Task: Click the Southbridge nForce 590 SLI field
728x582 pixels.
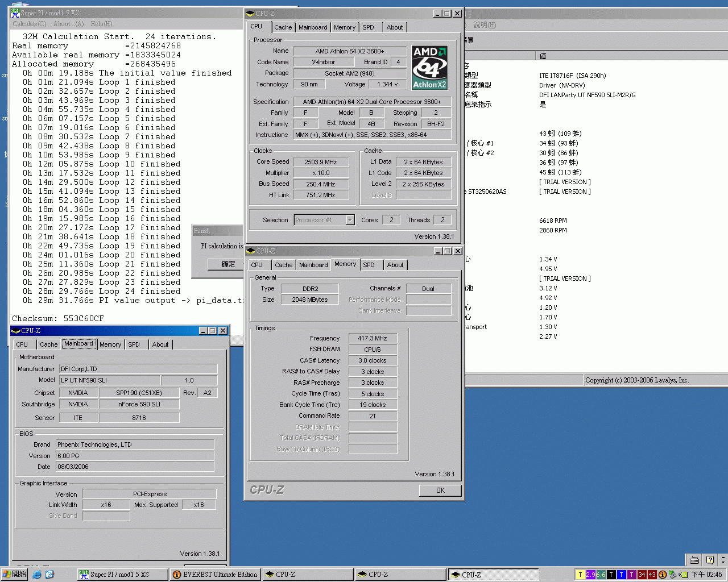Action: point(139,404)
